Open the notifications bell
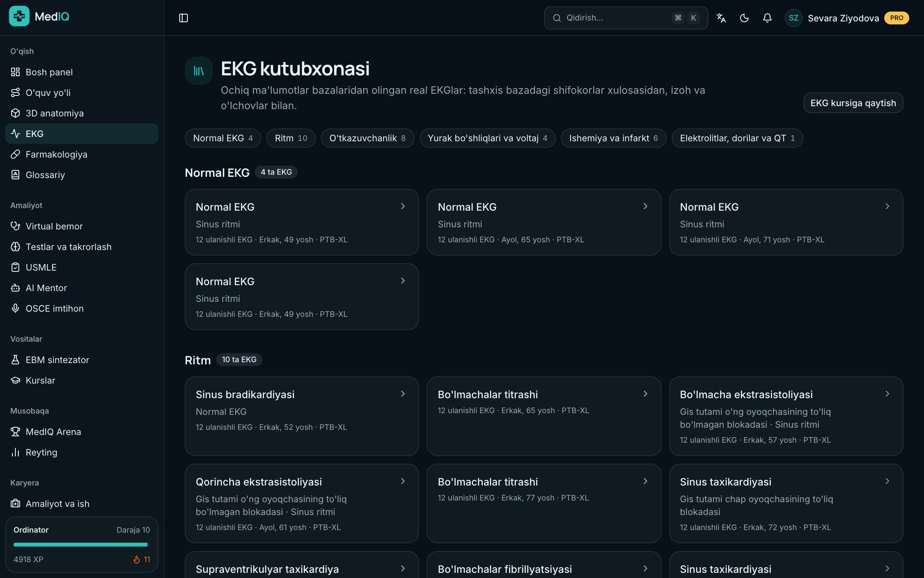 767,18
